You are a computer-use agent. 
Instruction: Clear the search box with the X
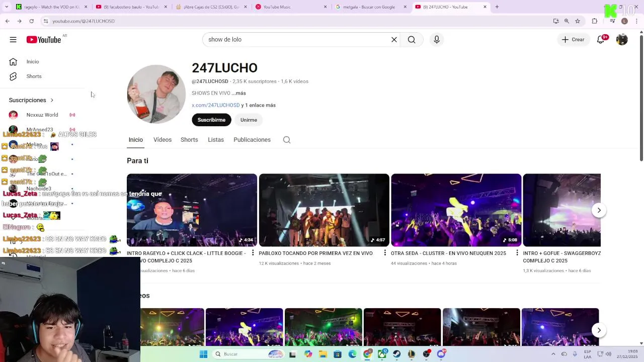point(394,40)
